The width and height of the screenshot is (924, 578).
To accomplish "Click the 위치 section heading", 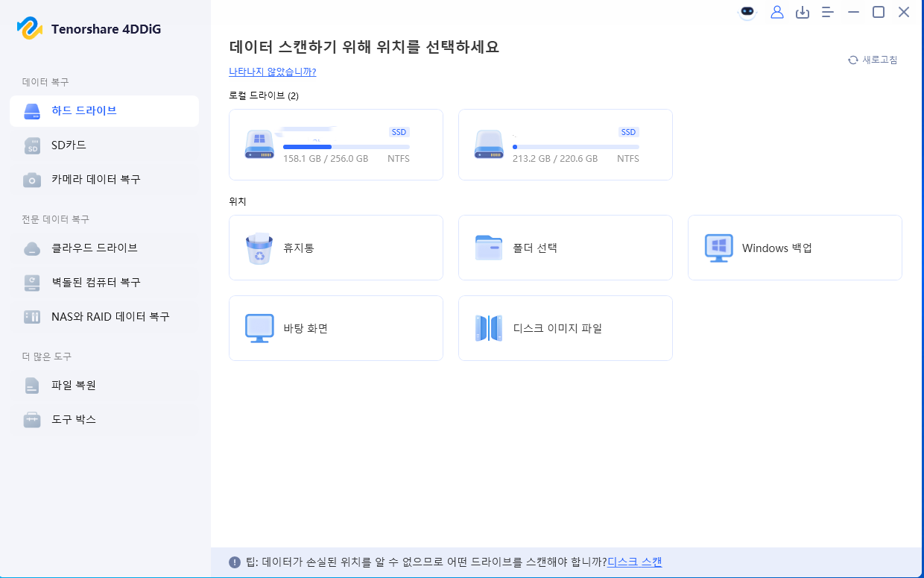I will [238, 201].
